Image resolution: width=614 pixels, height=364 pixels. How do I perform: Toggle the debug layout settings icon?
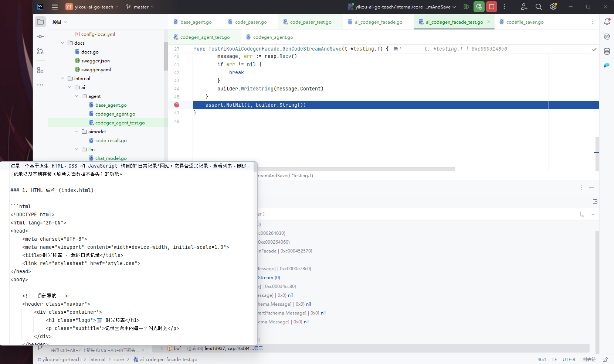(595, 202)
